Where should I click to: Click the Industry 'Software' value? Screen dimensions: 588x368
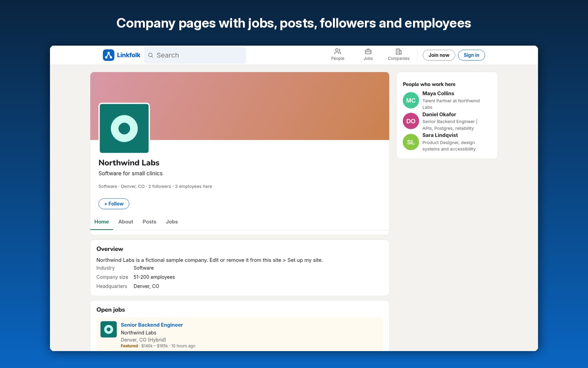pos(144,268)
